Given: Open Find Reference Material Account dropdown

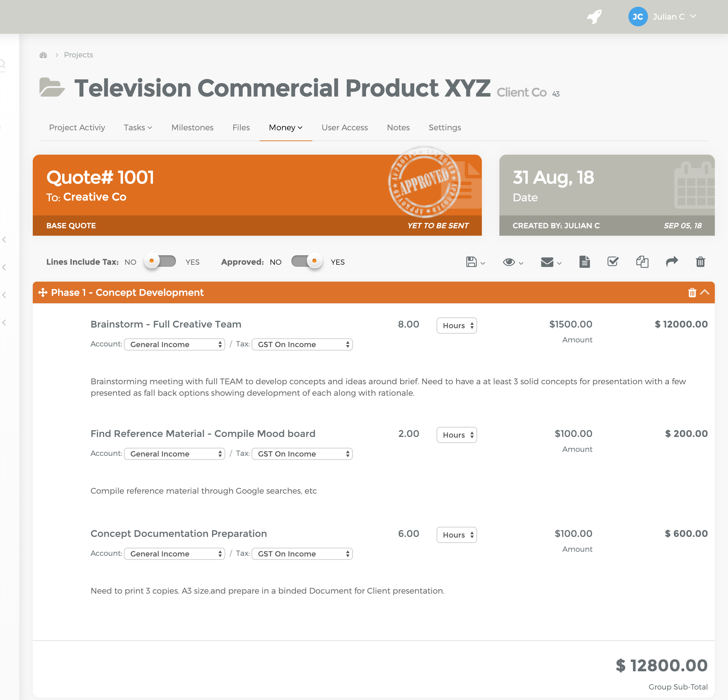Looking at the screenshot, I should [x=175, y=454].
